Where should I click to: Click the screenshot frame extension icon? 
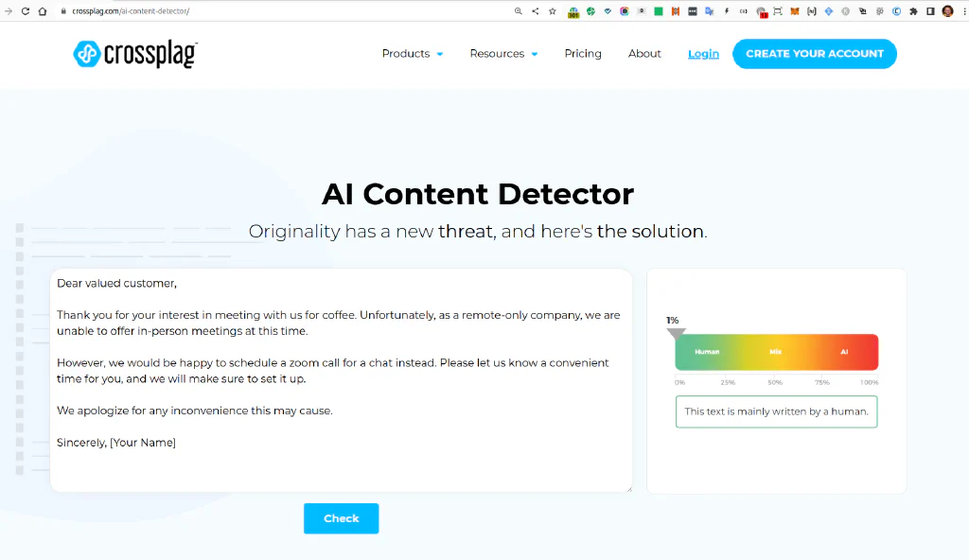point(778,11)
